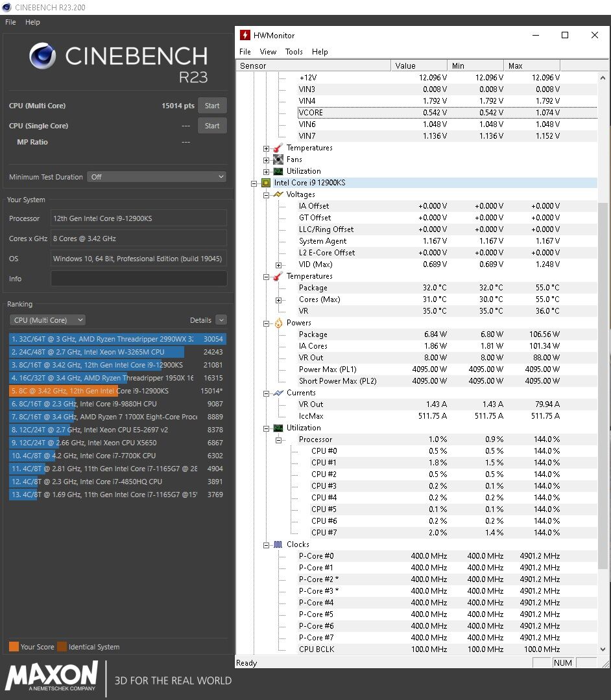Select the orange i9-12900KS 15014 ranking entry

click(117, 391)
